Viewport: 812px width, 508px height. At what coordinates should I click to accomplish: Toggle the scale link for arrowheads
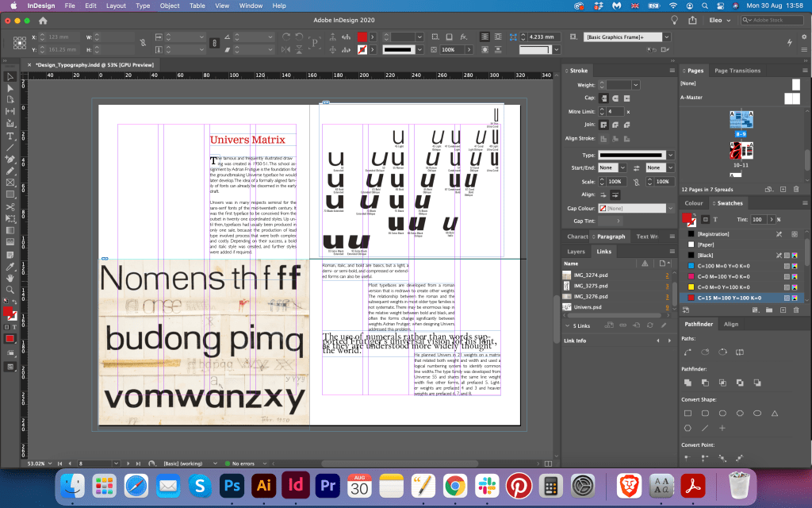click(x=635, y=182)
